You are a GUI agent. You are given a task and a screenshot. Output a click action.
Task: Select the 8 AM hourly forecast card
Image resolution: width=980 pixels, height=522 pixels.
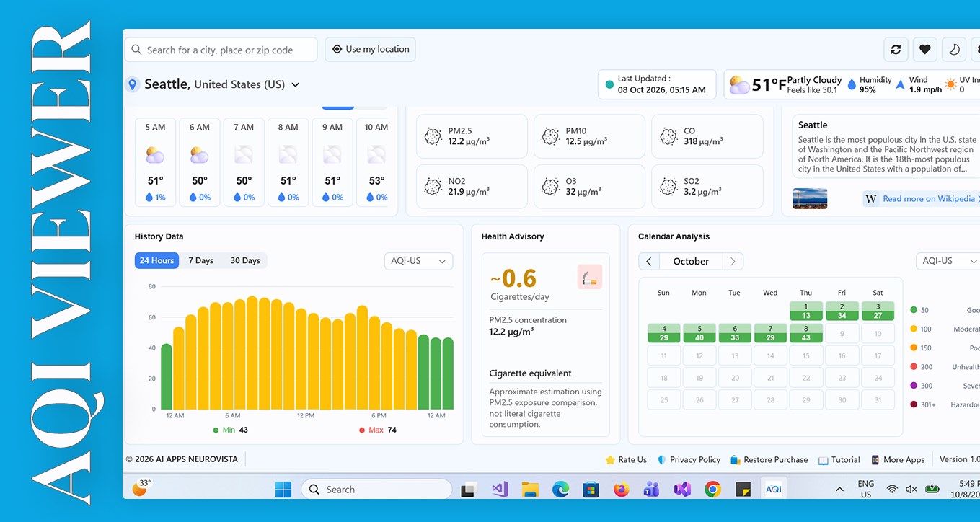click(288, 163)
